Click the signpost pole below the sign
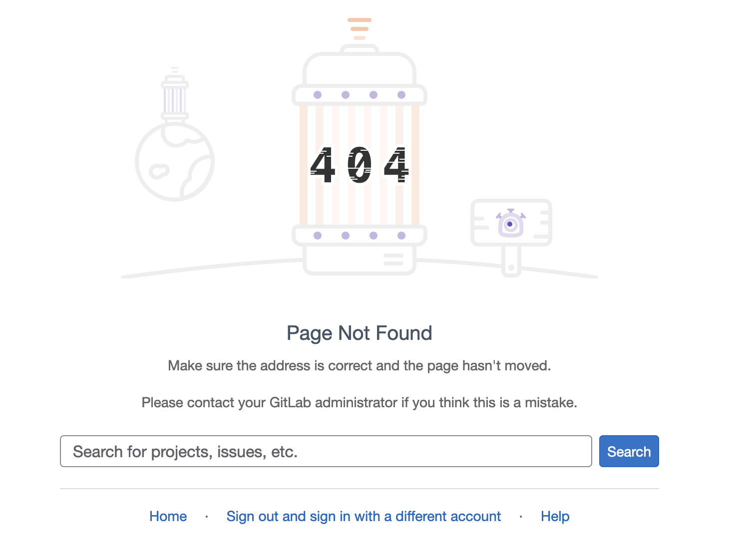This screenshot has height=553, width=756. (x=511, y=262)
